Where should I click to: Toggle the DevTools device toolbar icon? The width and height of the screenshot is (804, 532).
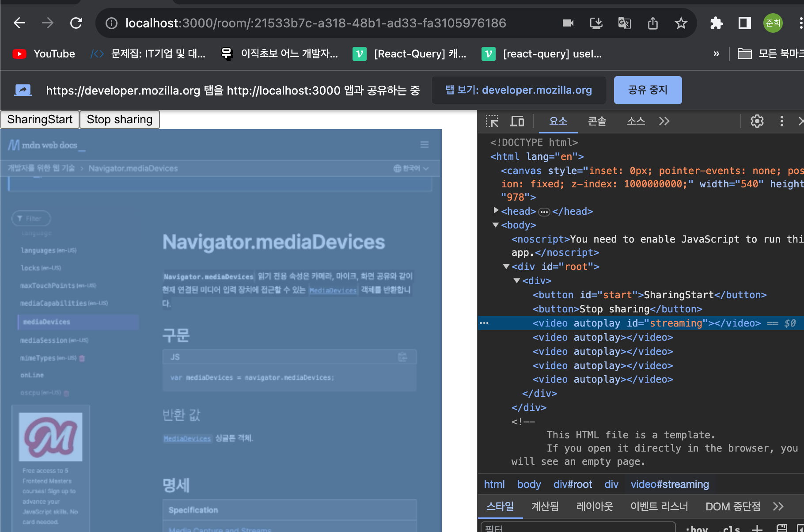click(517, 121)
